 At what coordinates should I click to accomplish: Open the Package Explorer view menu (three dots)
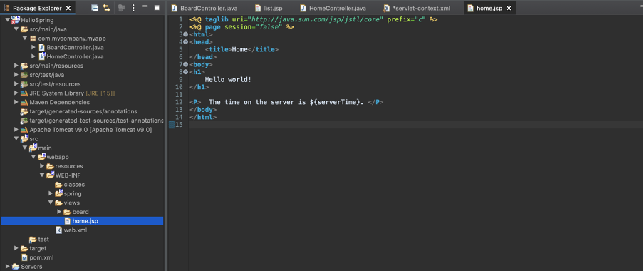pos(133,8)
